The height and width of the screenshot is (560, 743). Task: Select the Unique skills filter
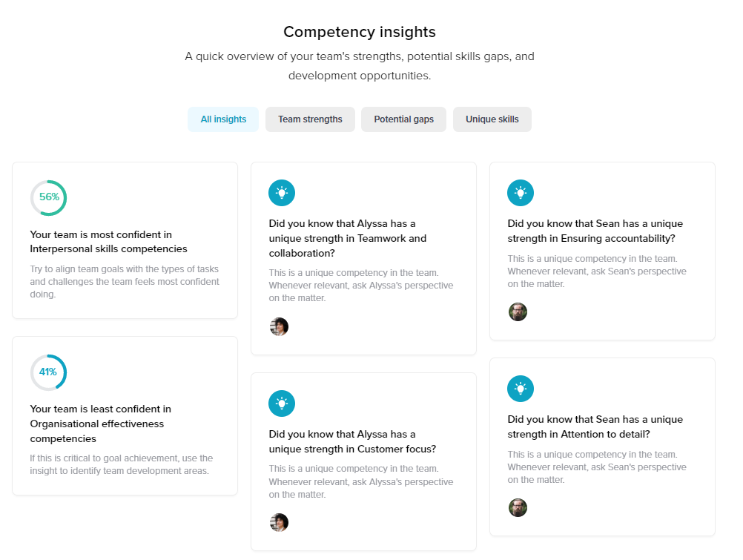[x=492, y=119]
